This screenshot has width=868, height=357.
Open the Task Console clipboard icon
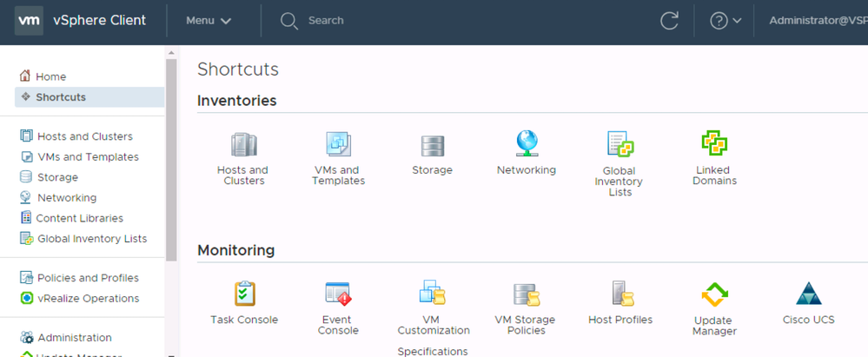pos(244,294)
